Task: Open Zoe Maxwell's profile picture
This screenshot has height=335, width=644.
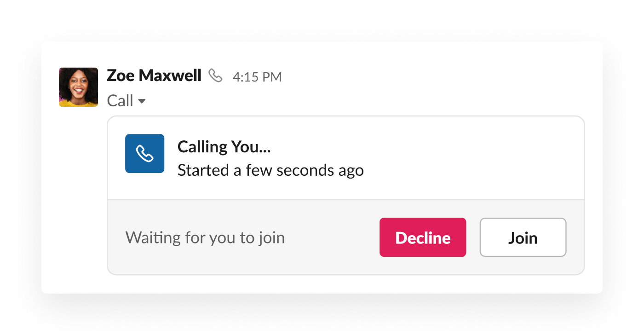Action: [78, 87]
